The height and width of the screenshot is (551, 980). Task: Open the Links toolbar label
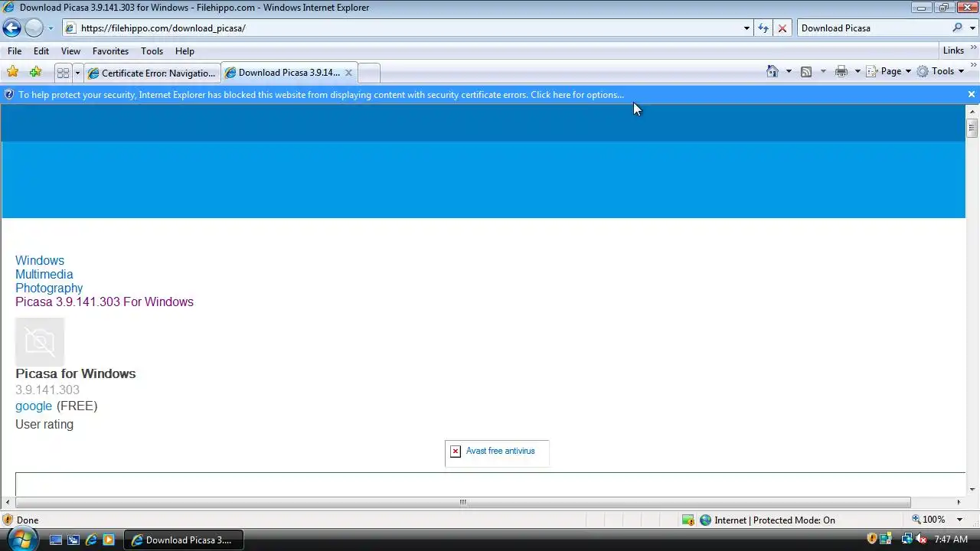(x=953, y=51)
